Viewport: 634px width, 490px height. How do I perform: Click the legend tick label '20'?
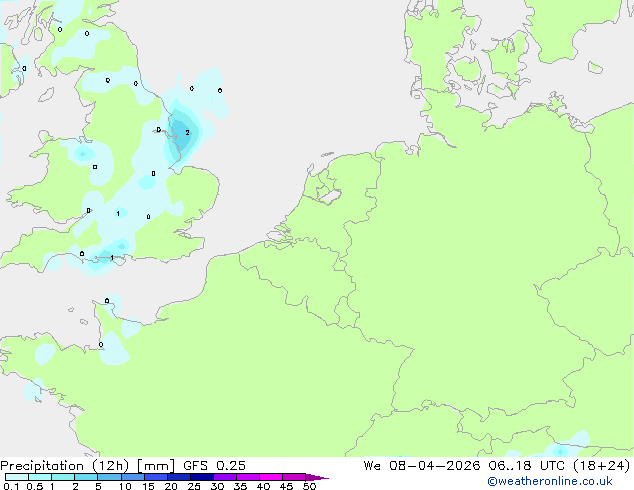pos(171,486)
